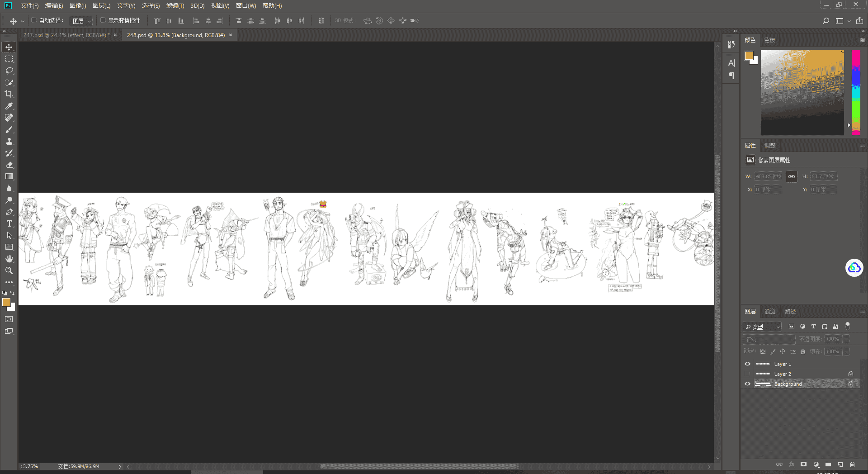This screenshot has width=868, height=474.
Task: Open the 图像(I) menu
Action: (78, 6)
